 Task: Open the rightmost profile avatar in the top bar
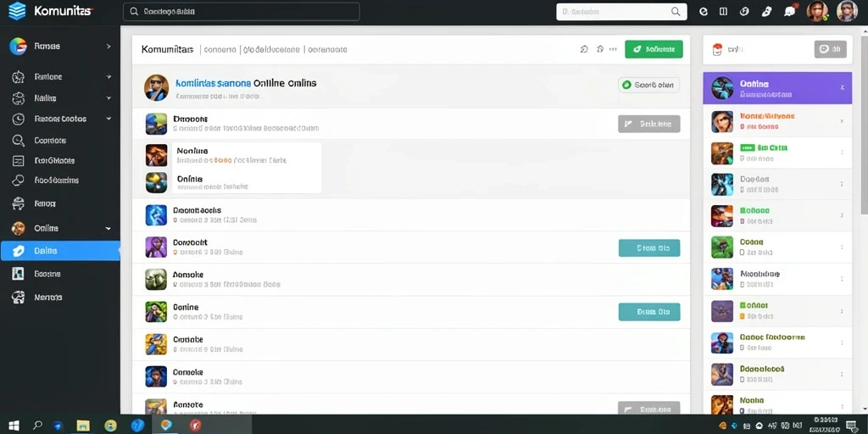coord(847,11)
